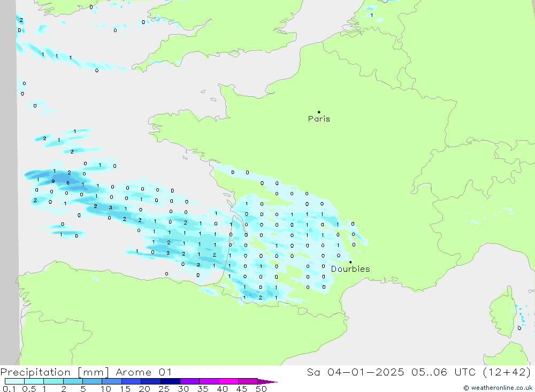535x392 pixels.
Task: Click the value '1' over Belgium coast
Action: click(372, 16)
